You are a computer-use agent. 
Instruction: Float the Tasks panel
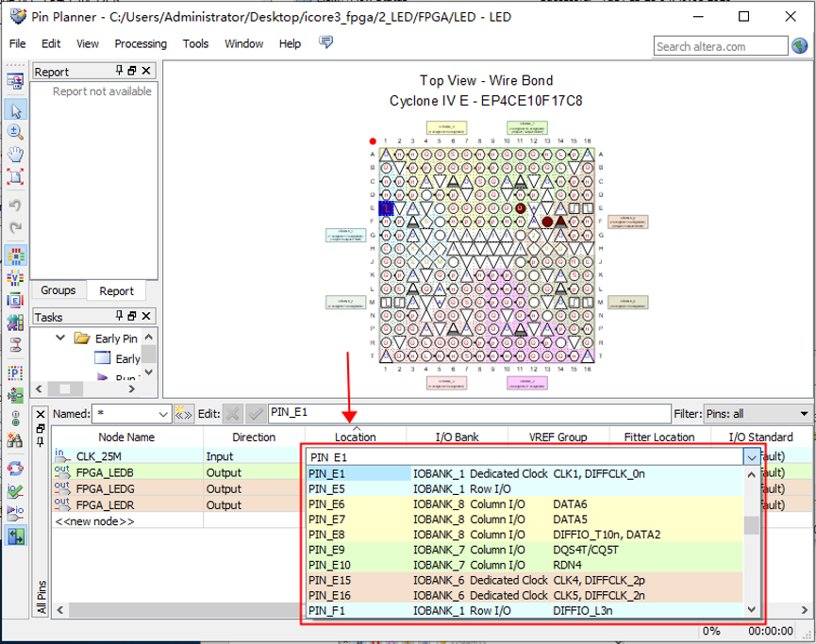click(132, 317)
